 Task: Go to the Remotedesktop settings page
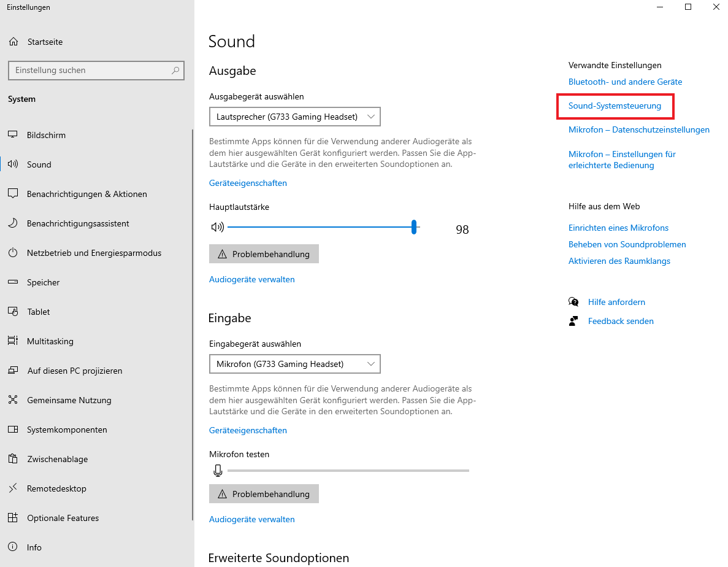[x=56, y=488]
